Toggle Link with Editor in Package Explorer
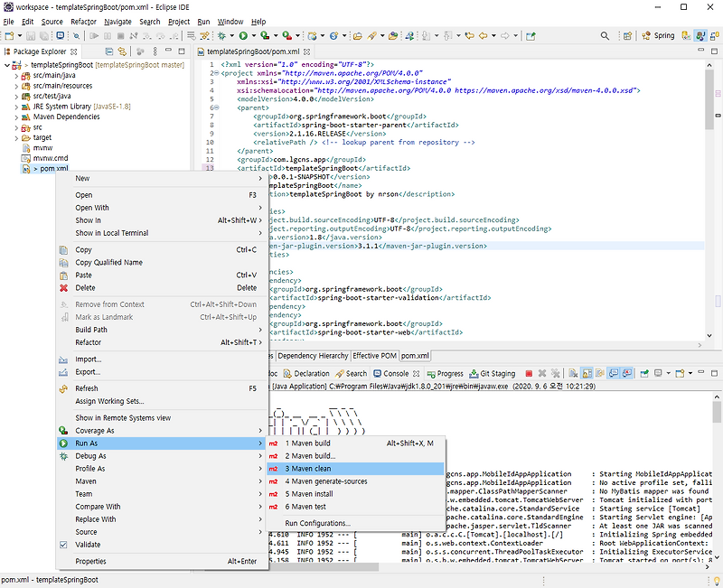The height and width of the screenshot is (588, 723). (x=122, y=51)
